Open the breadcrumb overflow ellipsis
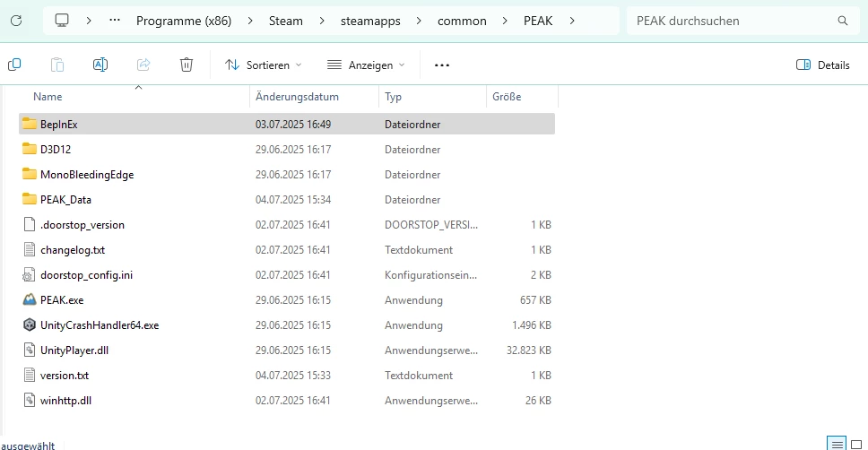Image resolution: width=868 pixels, height=450 pixels. click(115, 21)
